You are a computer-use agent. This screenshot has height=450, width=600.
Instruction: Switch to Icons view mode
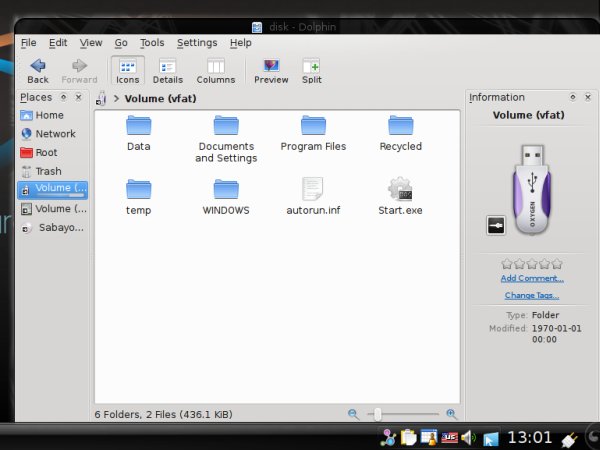[127, 71]
